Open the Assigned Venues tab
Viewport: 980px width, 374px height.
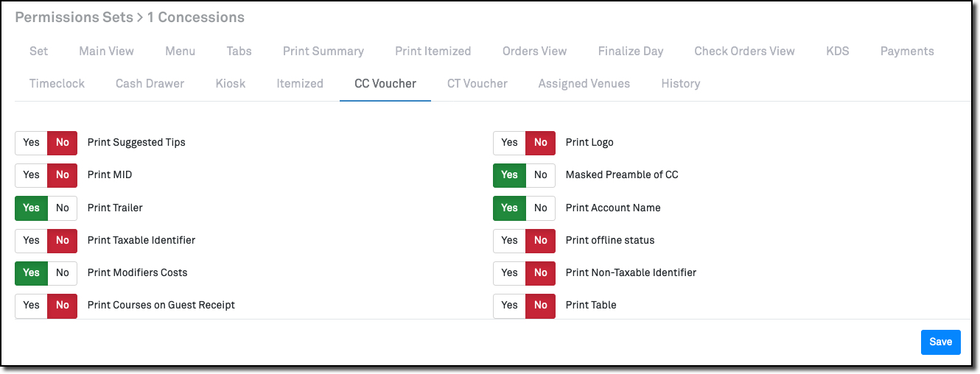coord(584,83)
